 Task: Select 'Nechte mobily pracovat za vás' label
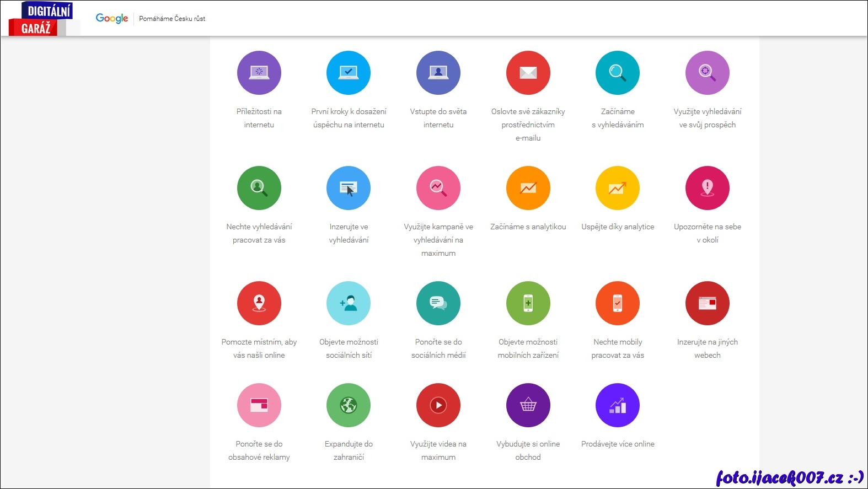[618, 348]
